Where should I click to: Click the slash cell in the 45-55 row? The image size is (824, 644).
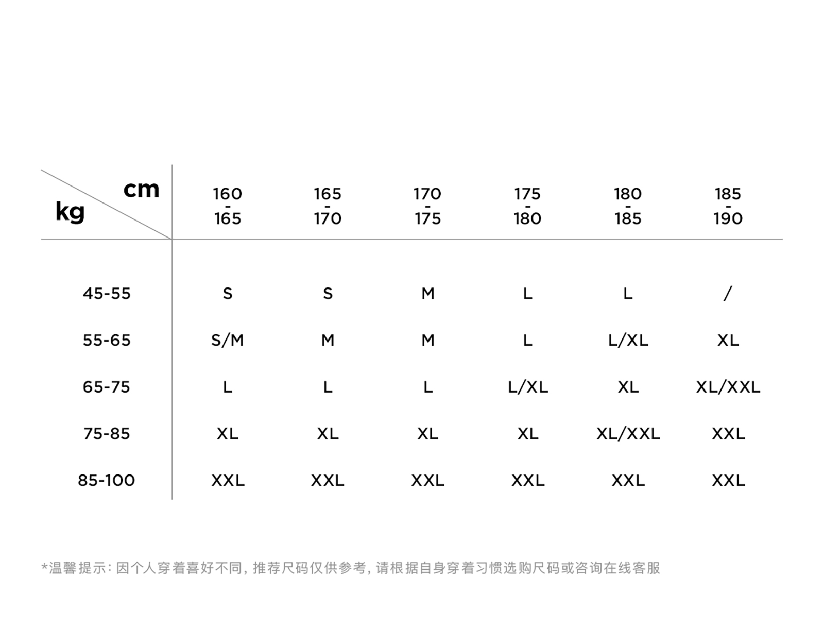pyautogui.click(x=728, y=294)
